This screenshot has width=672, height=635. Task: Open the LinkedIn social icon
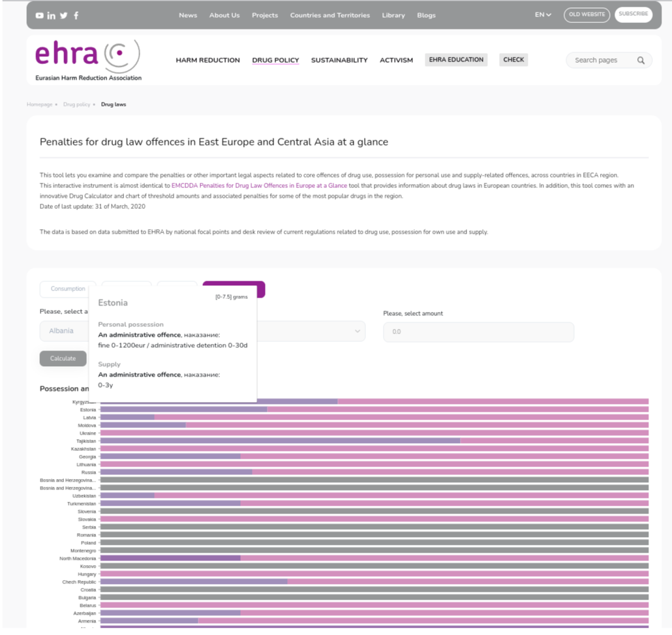click(x=52, y=16)
